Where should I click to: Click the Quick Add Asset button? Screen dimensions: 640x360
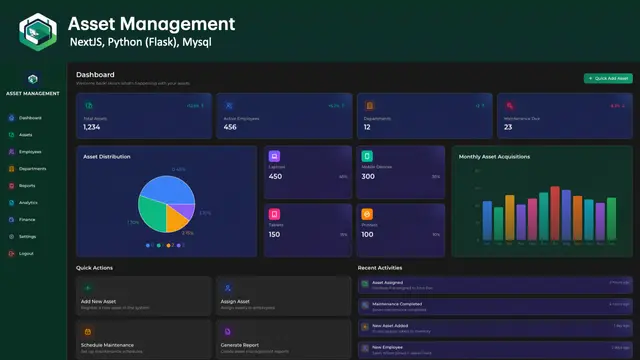point(608,78)
